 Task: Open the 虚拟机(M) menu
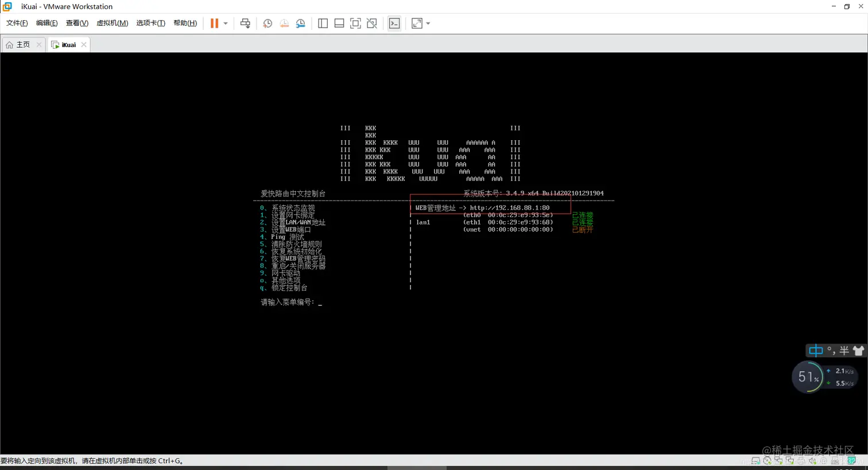(x=112, y=23)
